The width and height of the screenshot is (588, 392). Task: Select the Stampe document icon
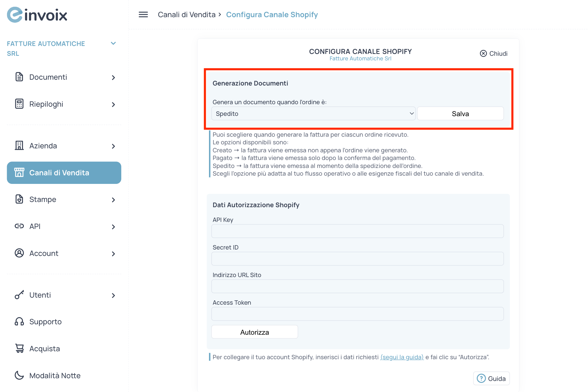tap(19, 199)
